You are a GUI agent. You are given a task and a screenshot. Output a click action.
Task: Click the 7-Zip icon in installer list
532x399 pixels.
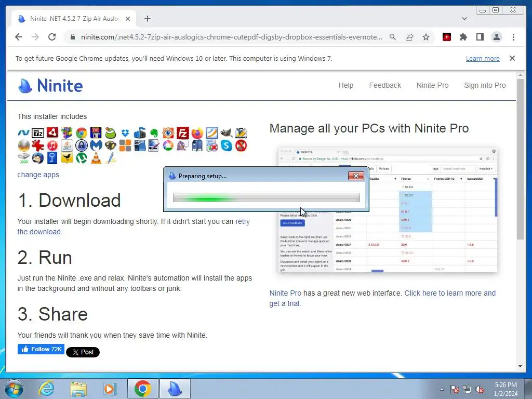pos(38,134)
